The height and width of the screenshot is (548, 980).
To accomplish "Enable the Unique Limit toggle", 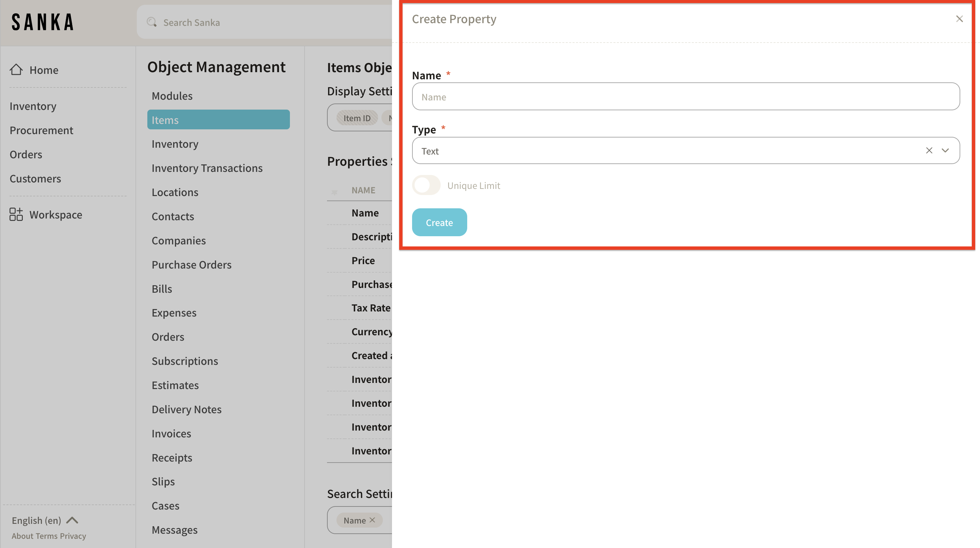I will pyautogui.click(x=426, y=185).
